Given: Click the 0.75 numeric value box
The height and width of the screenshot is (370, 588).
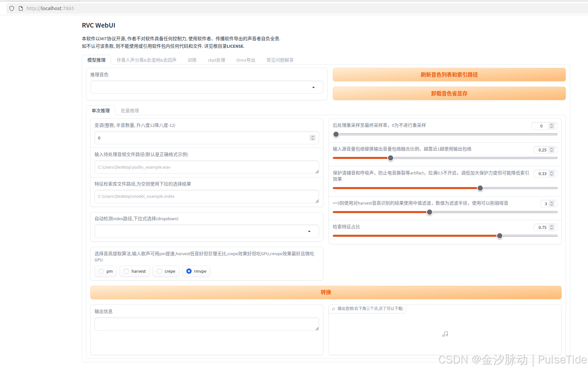Looking at the screenshot, I should click(x=545, y=227).
